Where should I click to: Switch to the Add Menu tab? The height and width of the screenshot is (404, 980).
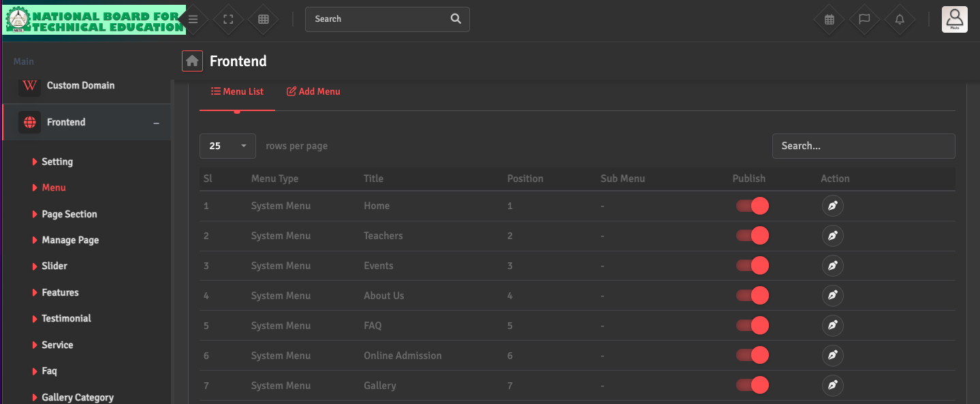(313, 91)
